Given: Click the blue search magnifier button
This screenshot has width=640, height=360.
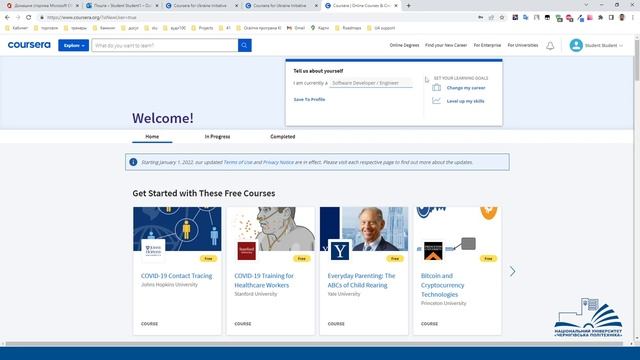Looking at the screenshot, I should [244, 45].
